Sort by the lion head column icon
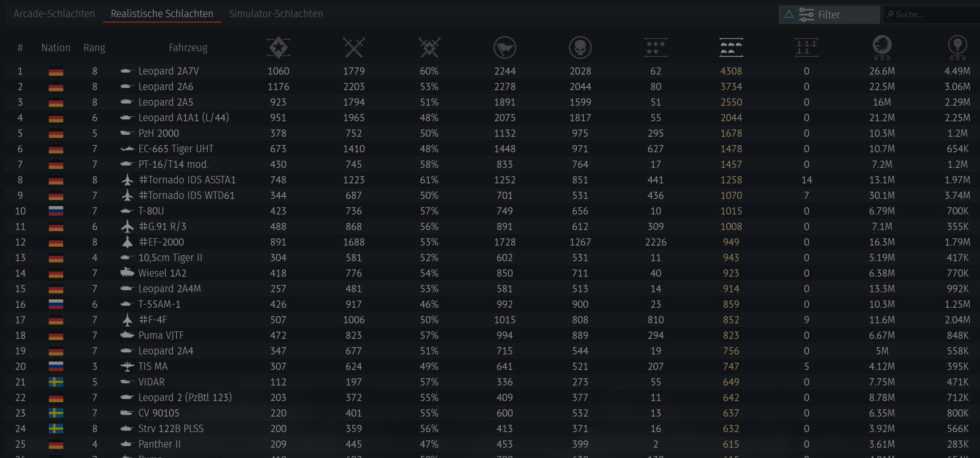The height and width of the screenshot is (458, 980). pyautogui.click(x=882, y=47)
